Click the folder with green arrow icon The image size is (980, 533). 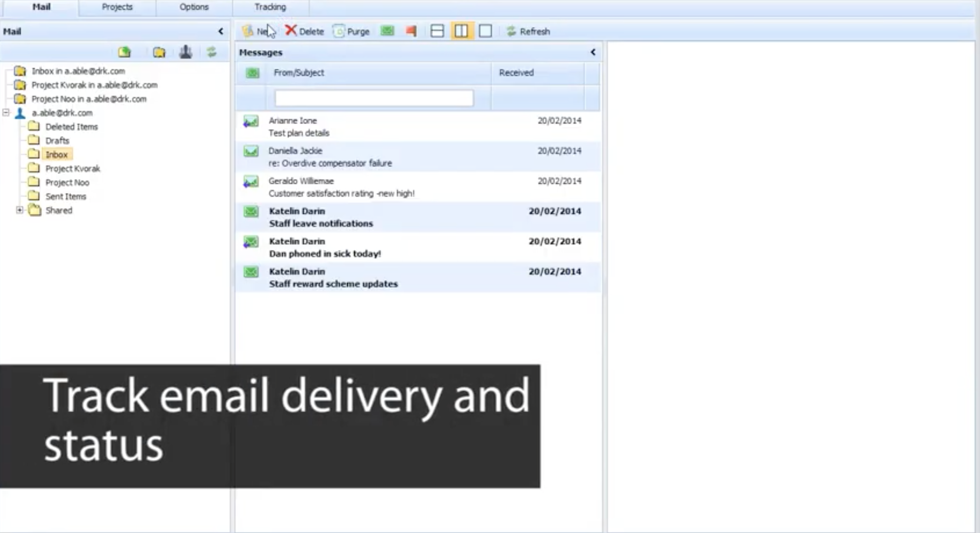pyautogui.click(x=124, y=52)
